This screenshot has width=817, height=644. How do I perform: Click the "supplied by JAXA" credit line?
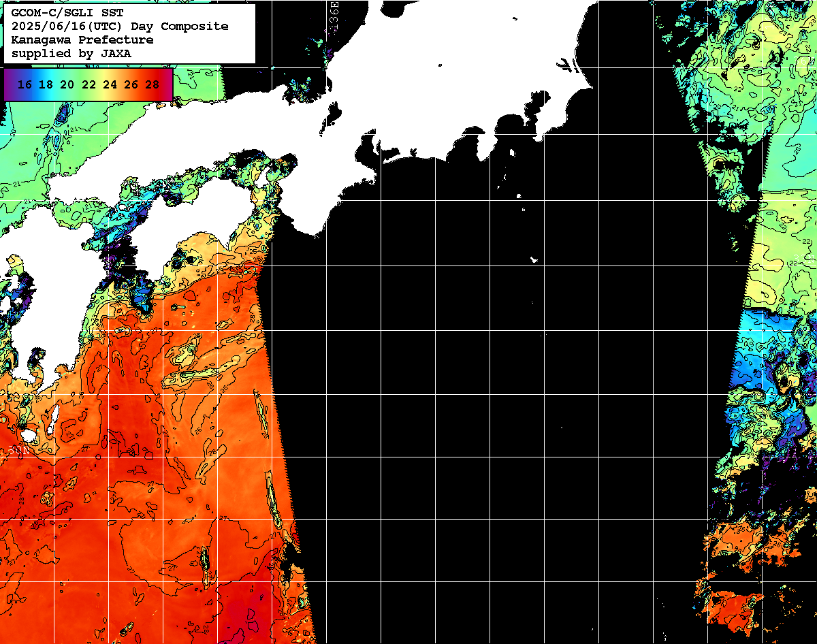[x=71, y=53]
